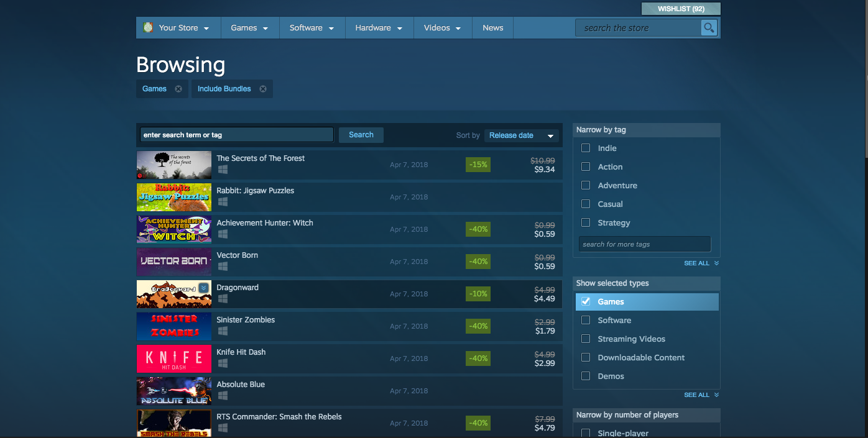Open the Vector Born thumbnail image

[174, 262]
